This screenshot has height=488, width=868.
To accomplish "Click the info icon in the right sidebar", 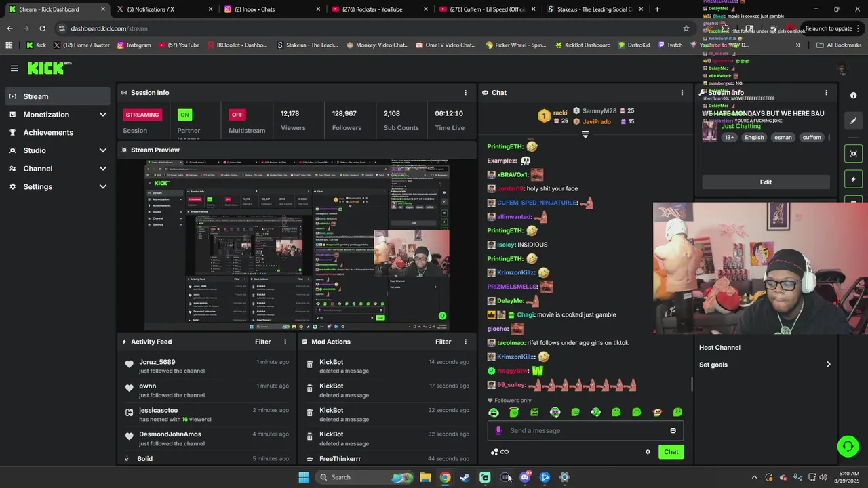I will 854,96.
